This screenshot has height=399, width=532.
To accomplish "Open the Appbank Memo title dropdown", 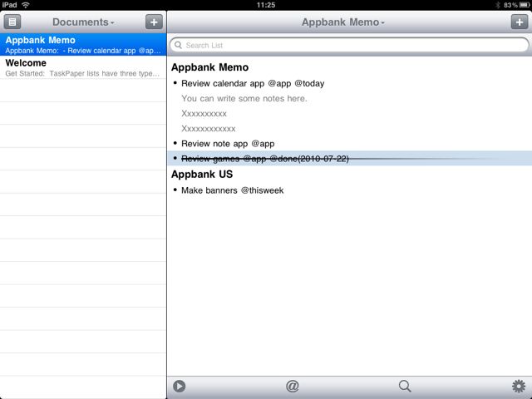I will [x=343, y=22].
